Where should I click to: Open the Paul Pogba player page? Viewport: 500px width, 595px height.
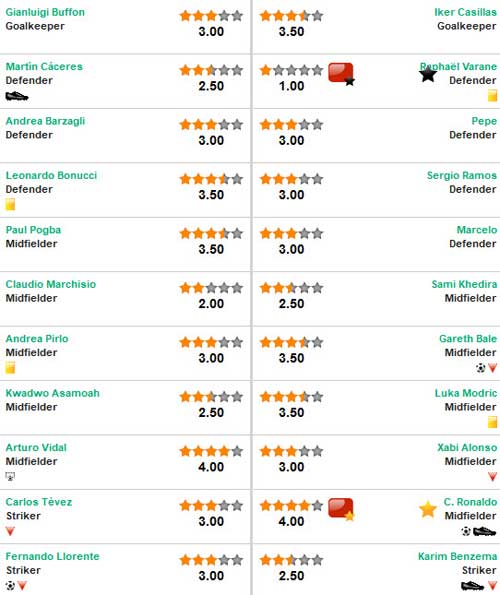pos(33,230)
